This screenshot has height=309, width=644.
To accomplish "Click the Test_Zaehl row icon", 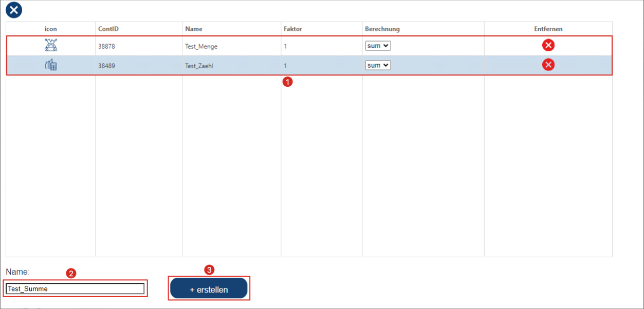I will coord(51,65).
